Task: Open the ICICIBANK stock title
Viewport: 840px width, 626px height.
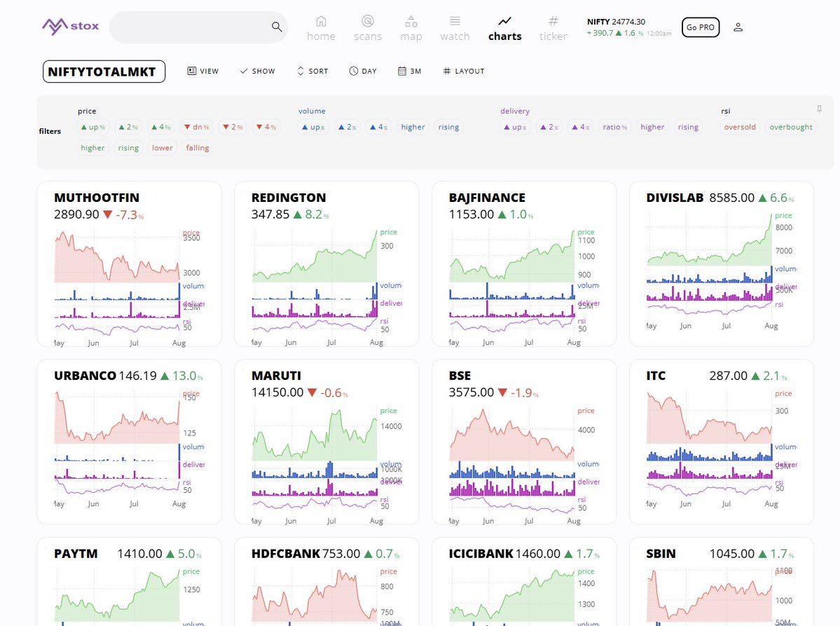Action: 481,554
